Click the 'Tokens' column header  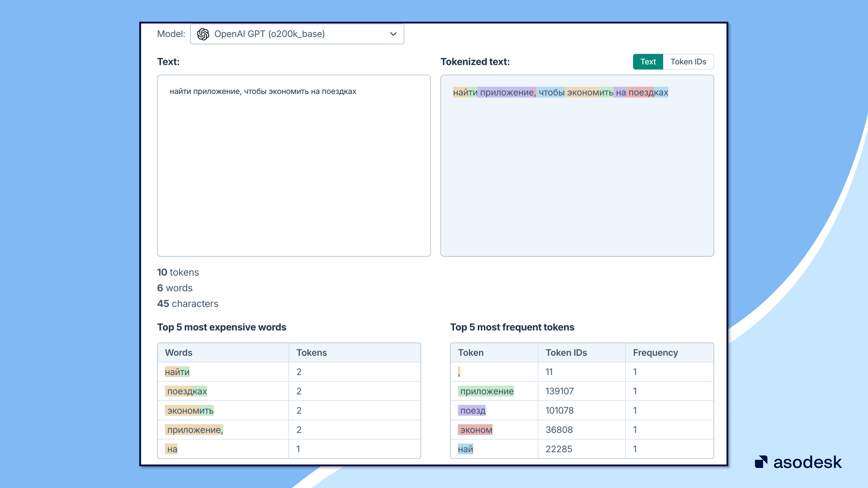coord(311,353)
